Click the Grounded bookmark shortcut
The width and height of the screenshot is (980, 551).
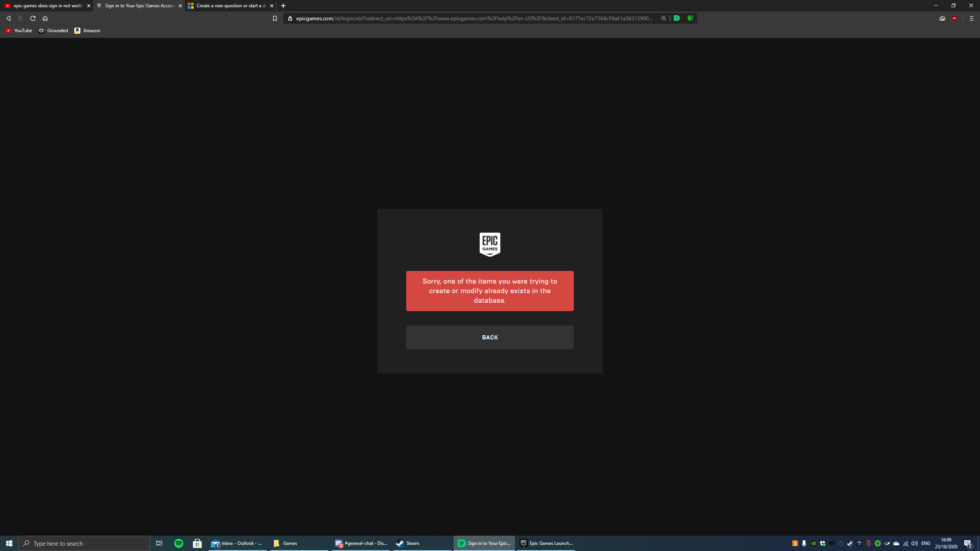pyautogui.click(x=54, y=30)
